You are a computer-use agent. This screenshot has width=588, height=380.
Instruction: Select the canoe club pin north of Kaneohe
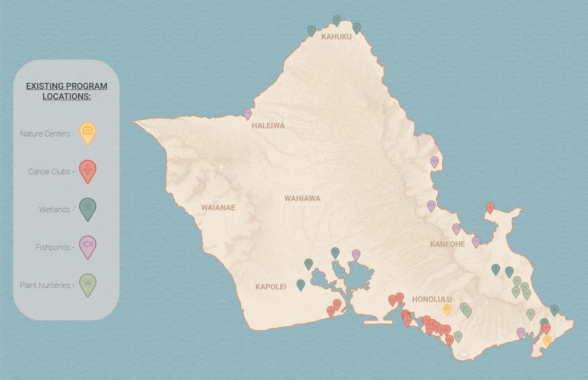click(490, 208)
